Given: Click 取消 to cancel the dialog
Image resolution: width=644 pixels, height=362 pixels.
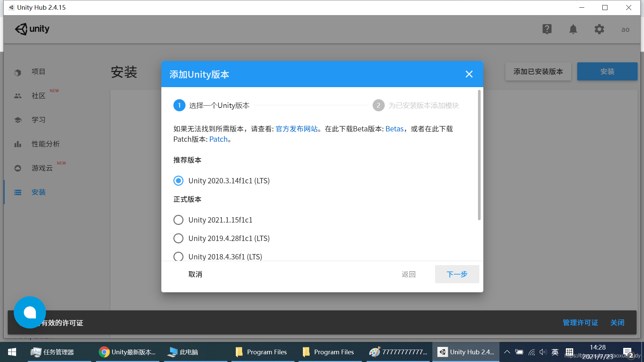Looking at the screenshot, I should 195,274.
